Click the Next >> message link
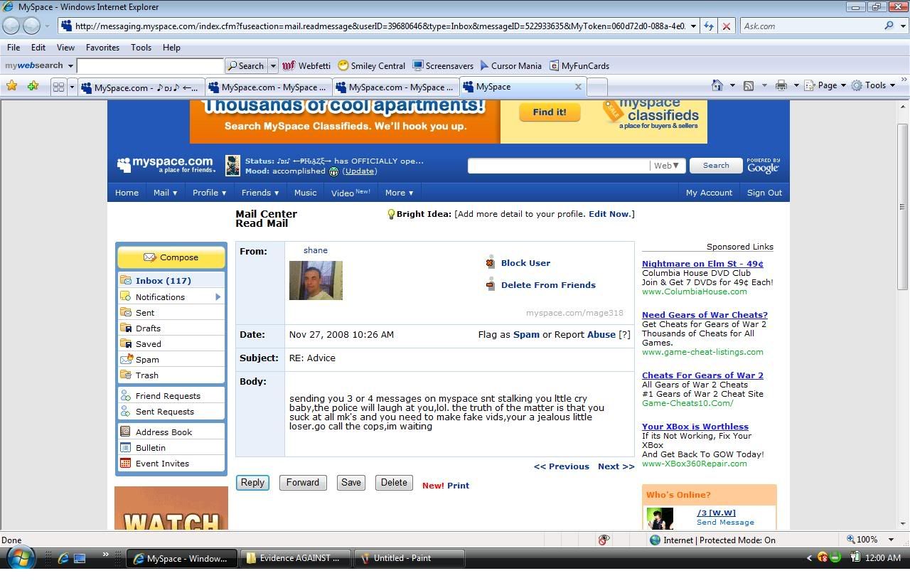Image resolution: width=910 pixels, height=588 pixels. point(616,466)
